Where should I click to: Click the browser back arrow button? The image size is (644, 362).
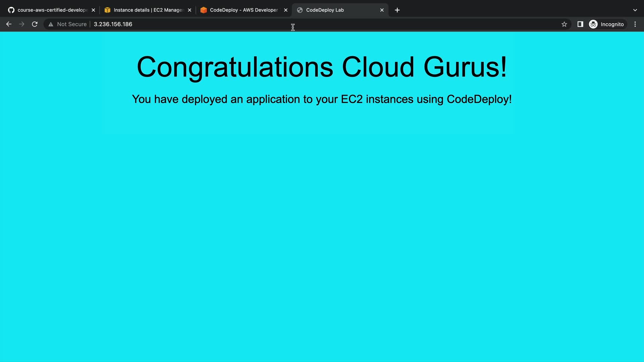click(9, 24)
